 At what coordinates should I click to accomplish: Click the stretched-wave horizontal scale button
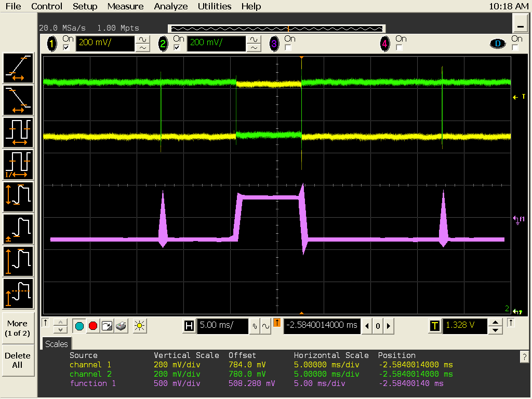265,326
